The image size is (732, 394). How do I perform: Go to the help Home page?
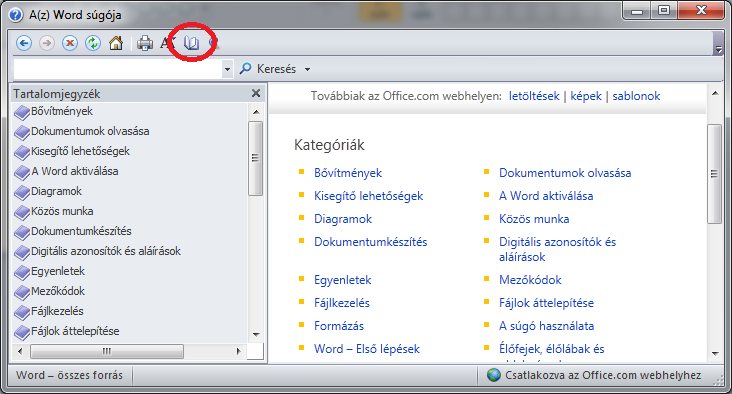point(116,43)
